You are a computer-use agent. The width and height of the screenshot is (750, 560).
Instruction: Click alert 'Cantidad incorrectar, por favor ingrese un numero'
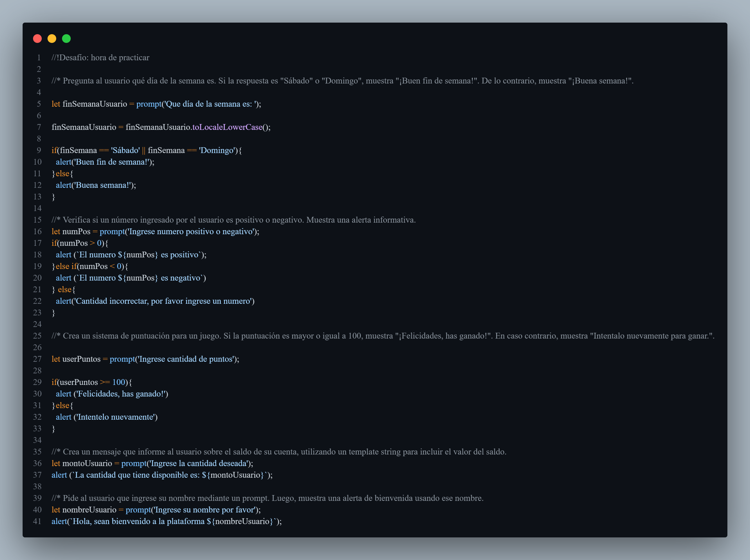[x=155, y=301]
